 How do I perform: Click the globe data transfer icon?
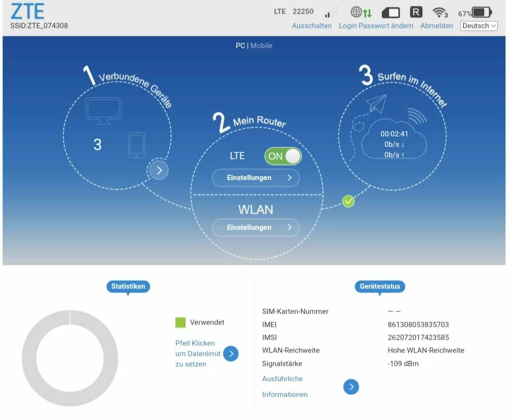tap(361, 12)
